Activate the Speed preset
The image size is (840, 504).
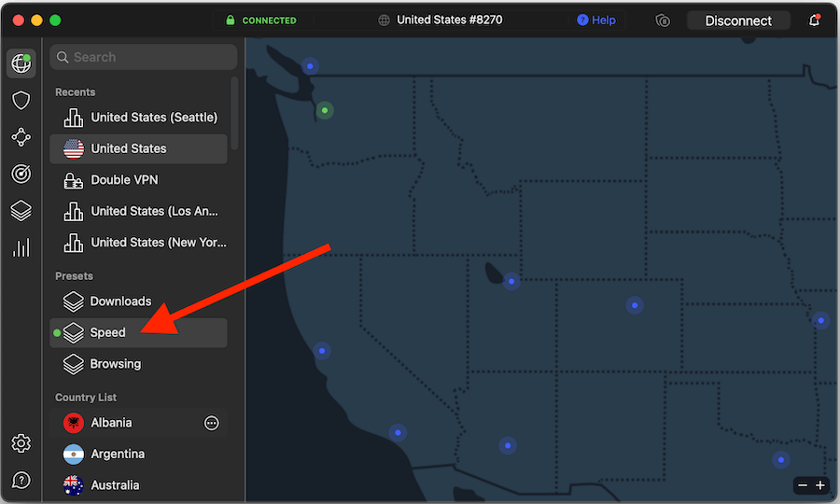click(x=138, y=332)
